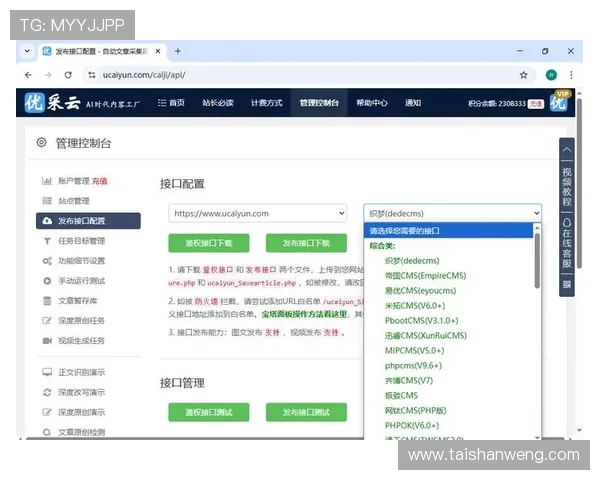Select 米拓CMS(V6.0+) option
Viewport: 600px width, 480px height.
(415, 305)
